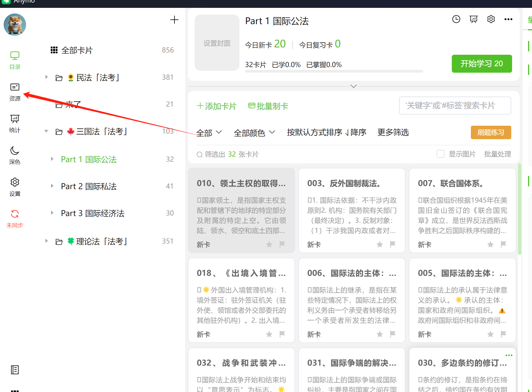
Task: Click the folder icon of 理论法「法考」
Action: point(59,242)
